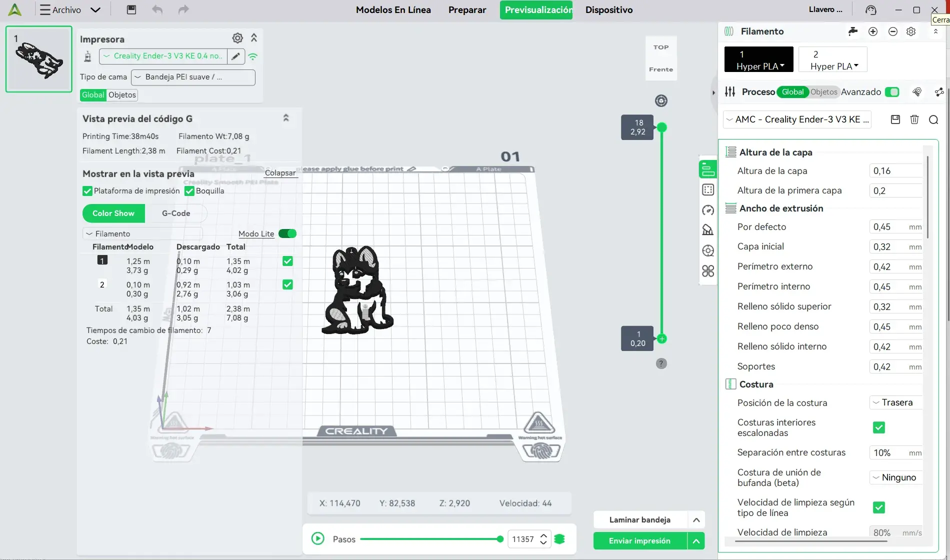This screenshot has width=950, height=560.
Task: Open the others settings sidebar icon
Action: (x=708, y=271)
